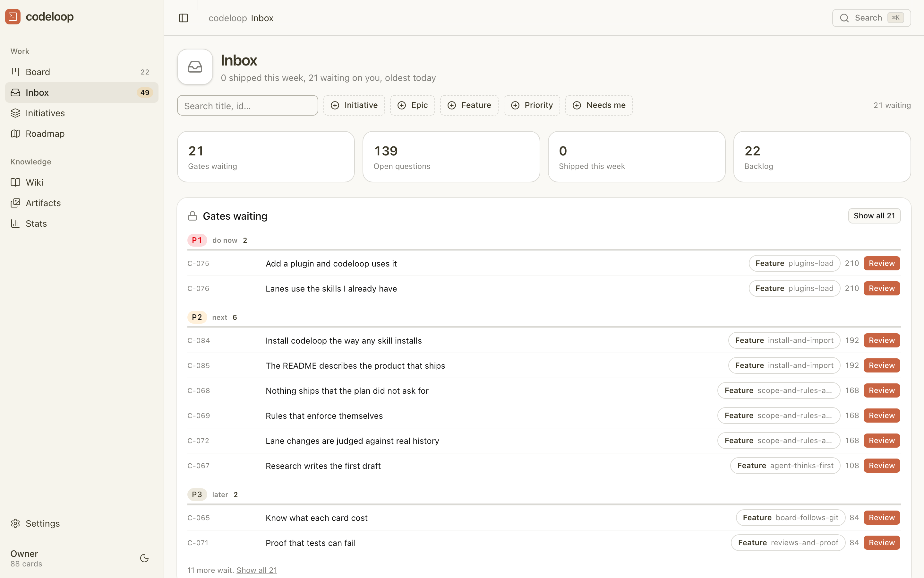The height and width of the screenshot is (578, 924).
Task: Click the Open questions stat card
Action: [451, 157]
